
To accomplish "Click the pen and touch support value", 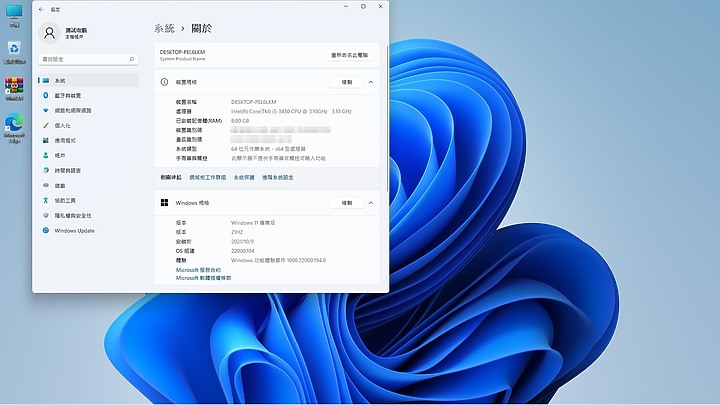I will tap(278, 158).
